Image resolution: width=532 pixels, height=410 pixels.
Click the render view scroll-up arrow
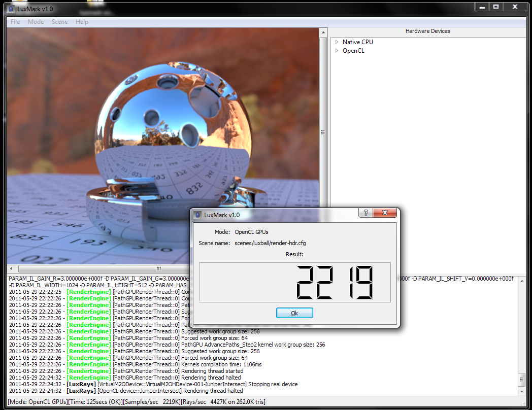(323, 32)
